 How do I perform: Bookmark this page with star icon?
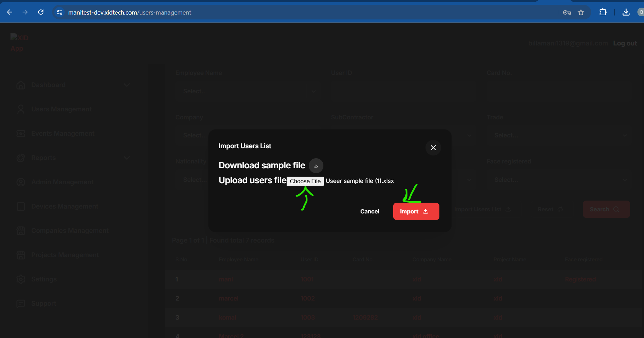pos(581,12)
